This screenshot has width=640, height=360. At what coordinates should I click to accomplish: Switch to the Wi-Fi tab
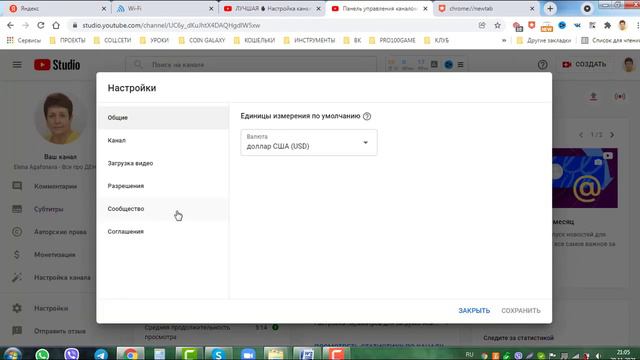pyautogui.click(x=164, y=9)
